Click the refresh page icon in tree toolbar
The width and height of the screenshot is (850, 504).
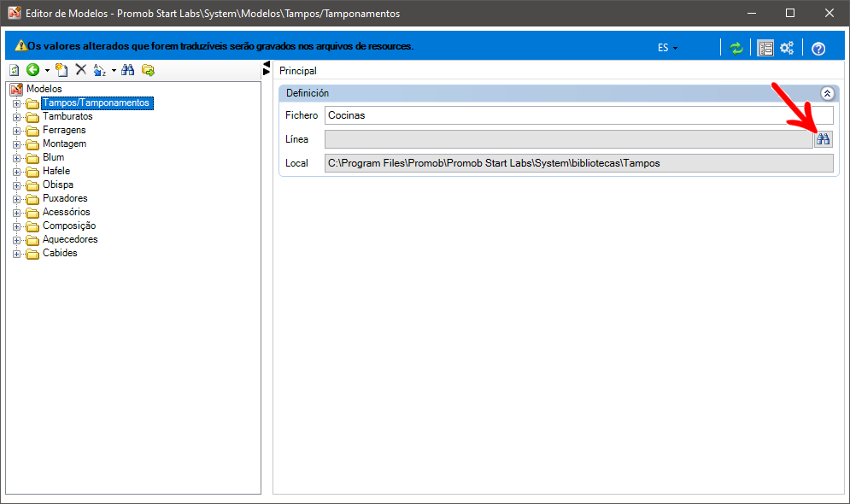pyautogui.click(x=15, y=70)
